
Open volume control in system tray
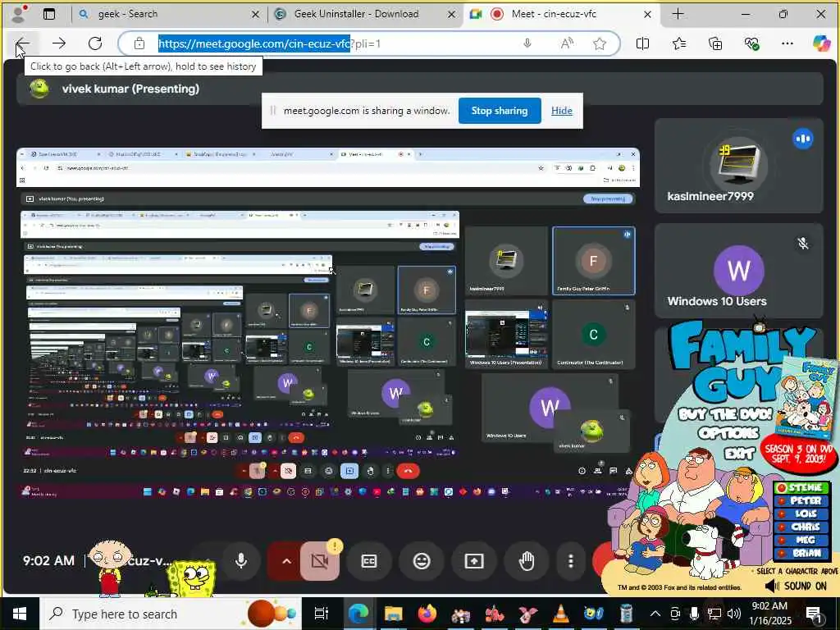(x=734, y=614)
